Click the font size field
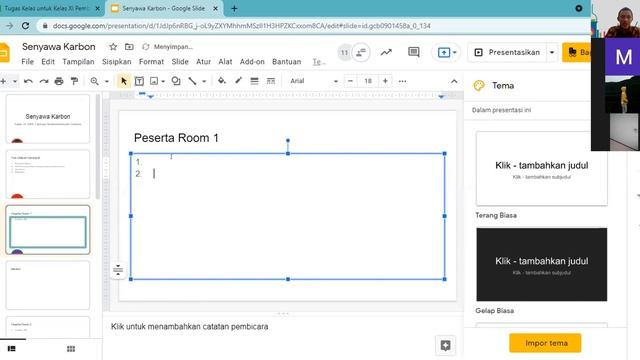640x360 pixels. (368, 81)
